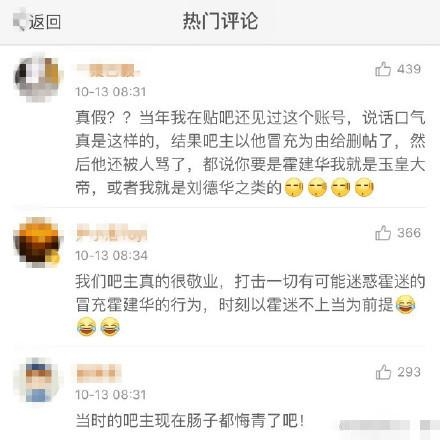440x440 pixels.
Task: Click the 293 like count
Action: pyautogui.click(x=409, y=372)
